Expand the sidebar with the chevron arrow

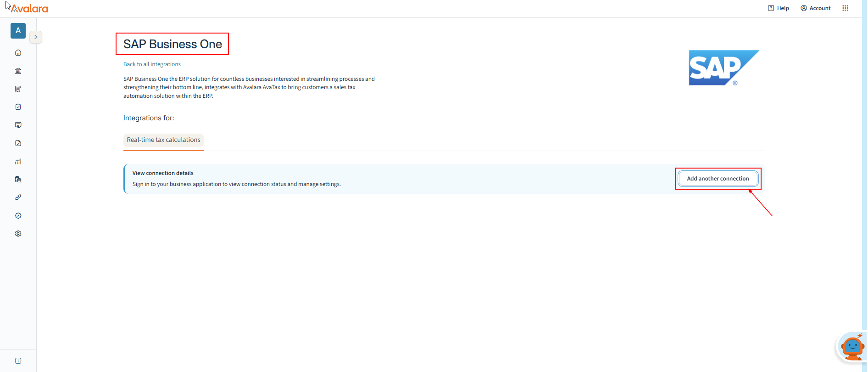click(x=36, y=37)
